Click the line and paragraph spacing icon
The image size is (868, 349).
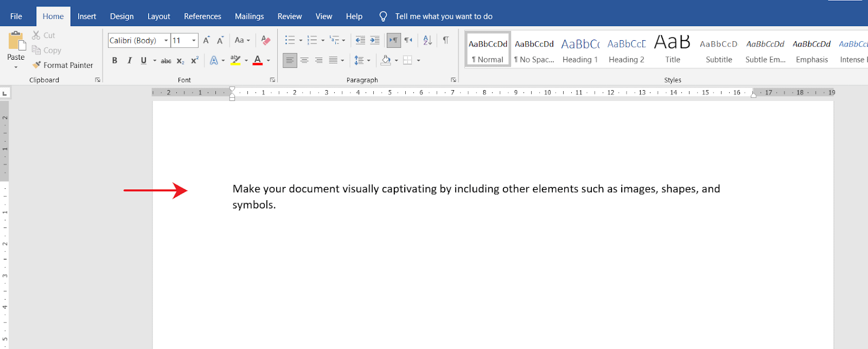(359, 61)
